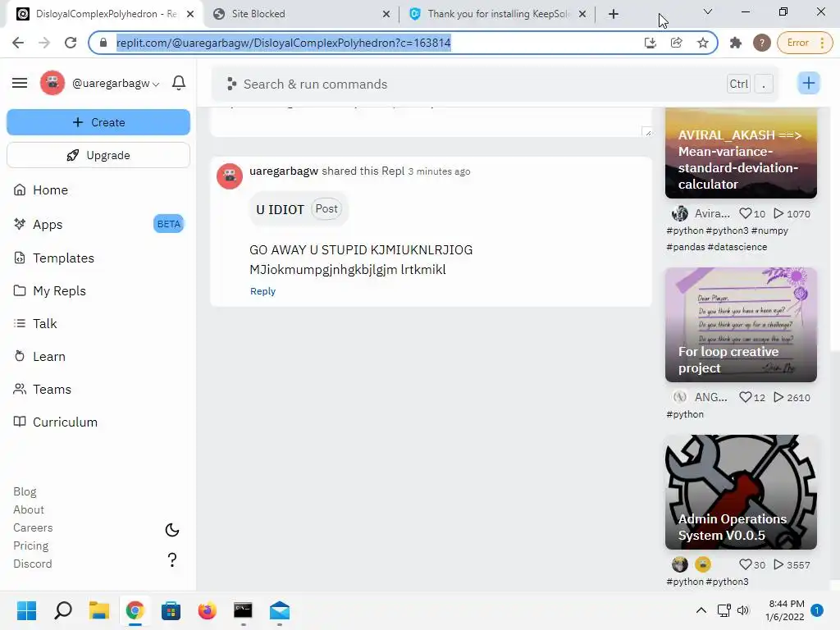Open the Careers link

coord(33,527)
